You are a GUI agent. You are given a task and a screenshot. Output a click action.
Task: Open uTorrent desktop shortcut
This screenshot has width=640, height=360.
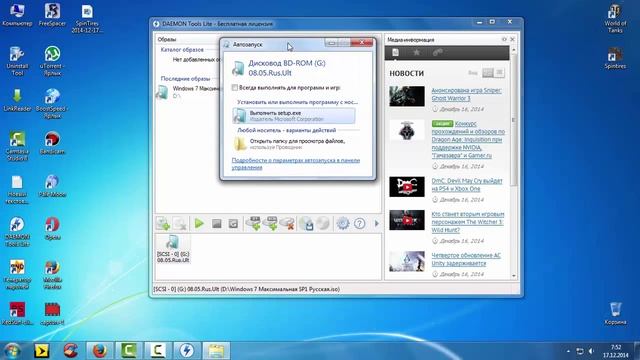pos(52,61)
